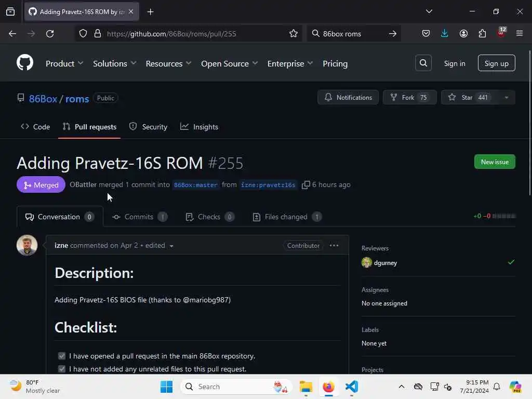
Task: Click dgurney's reviewer avatar
Action: point(366,262)
